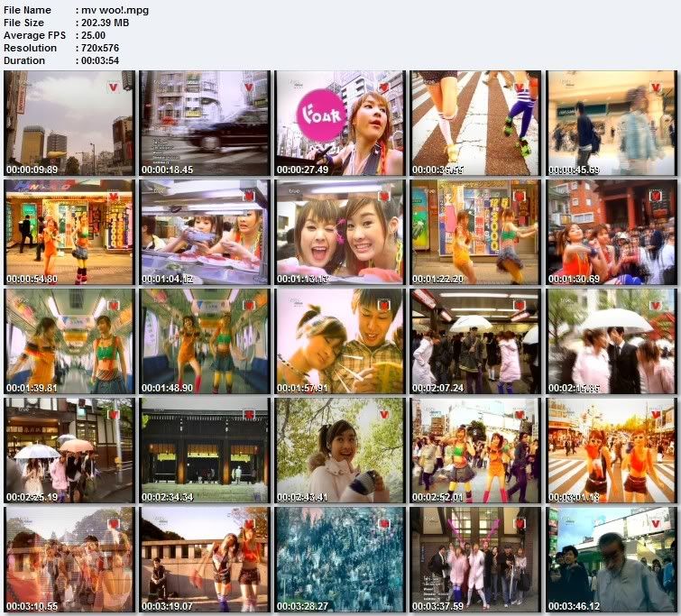This screenshot has width=681, height=616.
Task: Click the timestamp text 00:00:09.89
Action: pos(32,170)
